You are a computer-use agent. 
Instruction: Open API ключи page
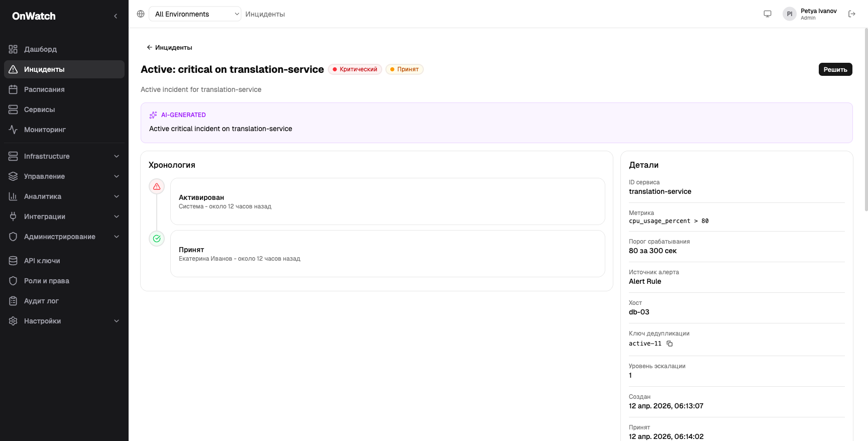pyautogui.click(x=64, y=261)
